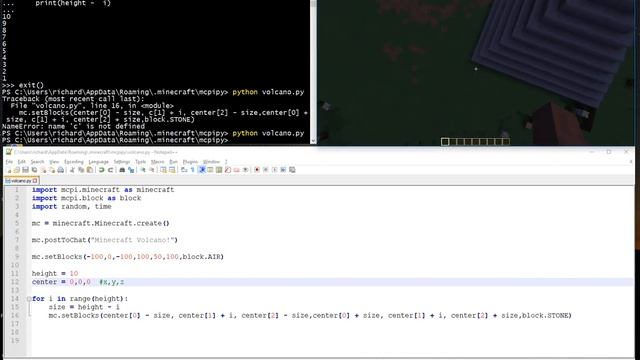Click the mc.setBlocks block.AIR code line
Screen dimensions: 640x360
click(x=128, y=257)
